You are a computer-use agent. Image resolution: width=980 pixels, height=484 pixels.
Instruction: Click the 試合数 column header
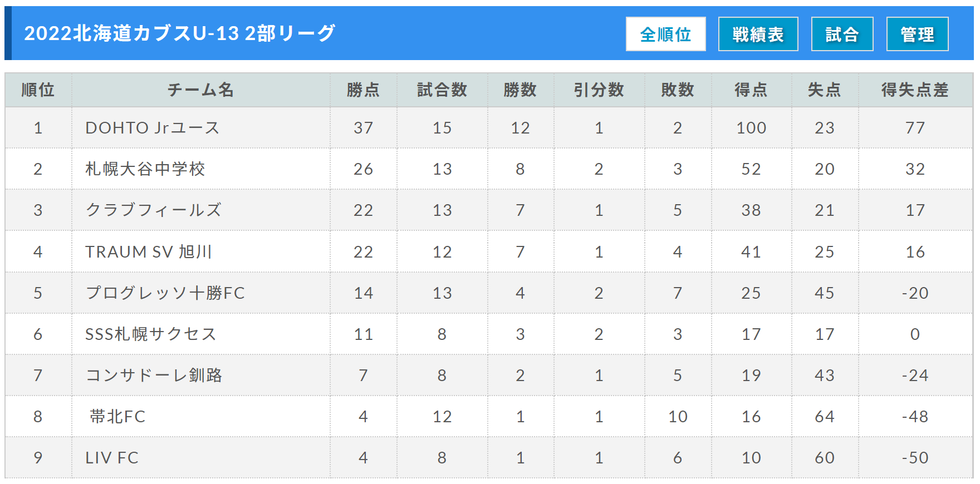click(x=442, y=90)
